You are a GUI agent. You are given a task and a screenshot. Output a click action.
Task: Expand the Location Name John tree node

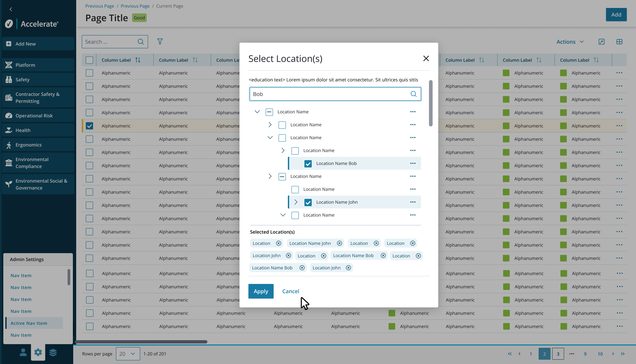tap(296, 202)
